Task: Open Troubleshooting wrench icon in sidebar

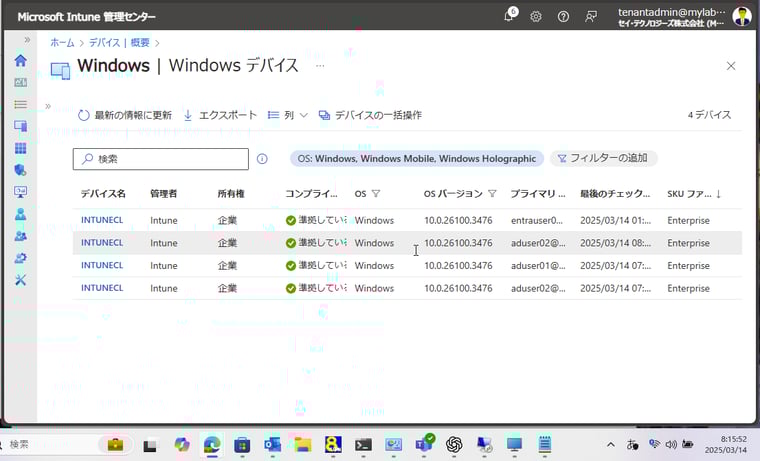Action: 20,280
